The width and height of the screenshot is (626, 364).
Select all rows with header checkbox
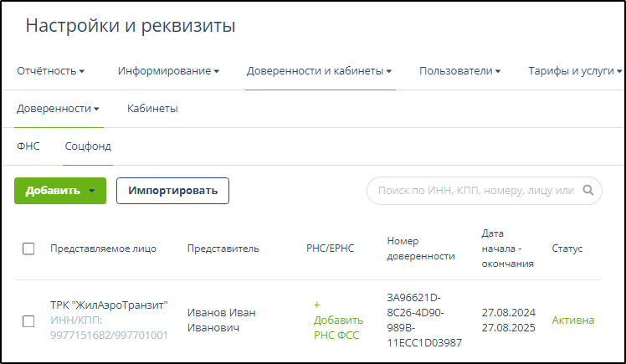click(28, 249)
